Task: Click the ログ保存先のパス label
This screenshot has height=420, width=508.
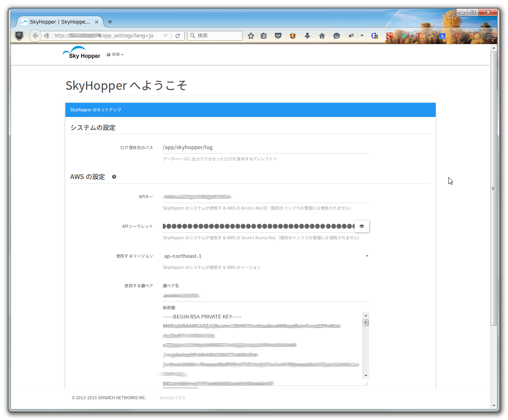Action: coord(136,148)
